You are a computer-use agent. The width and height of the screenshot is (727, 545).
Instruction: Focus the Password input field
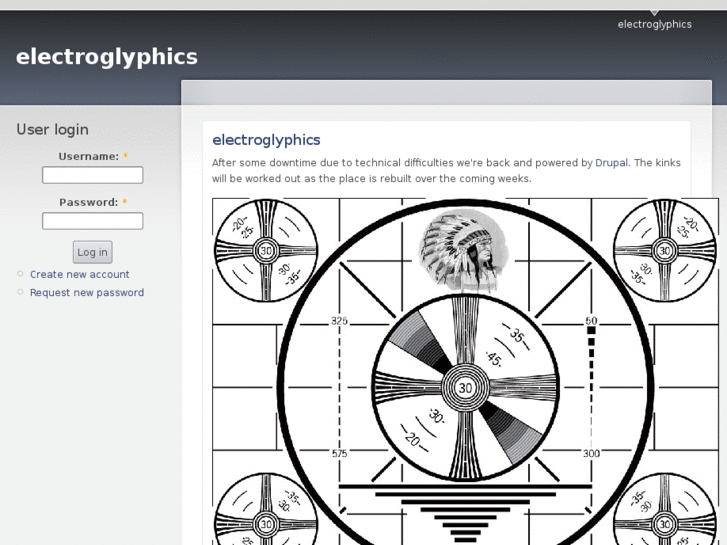point(93,221)
